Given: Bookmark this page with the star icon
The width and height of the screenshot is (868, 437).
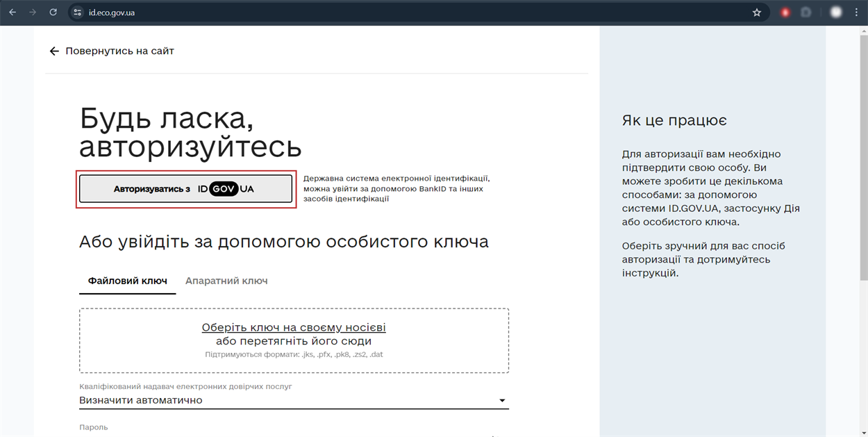Looking at the screenshot, I should tap(757, 13).
